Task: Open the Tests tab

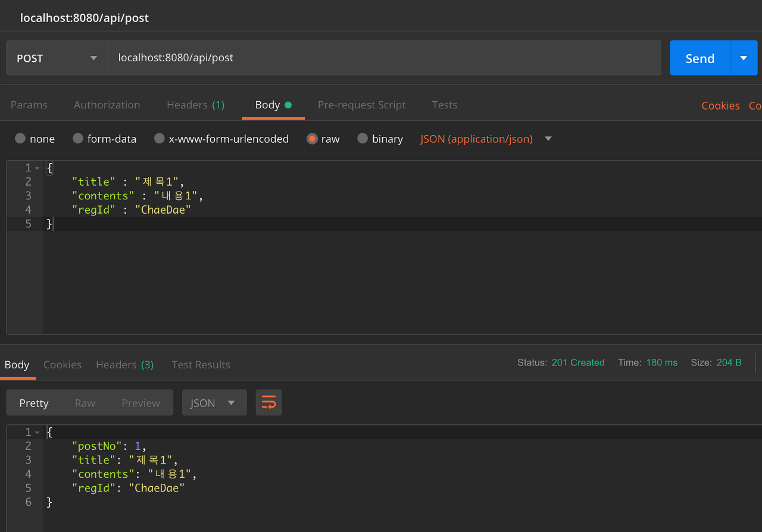Action: click(x=444, y=105)
